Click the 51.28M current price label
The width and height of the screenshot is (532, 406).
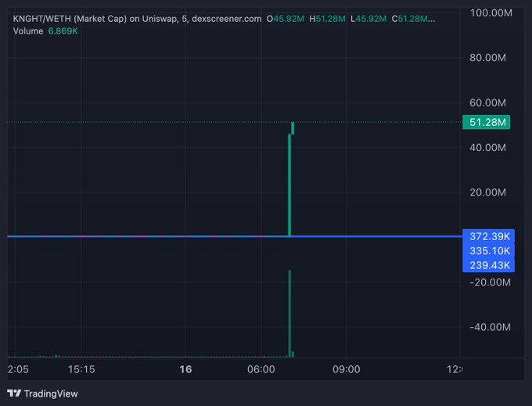tap(487, 122)
